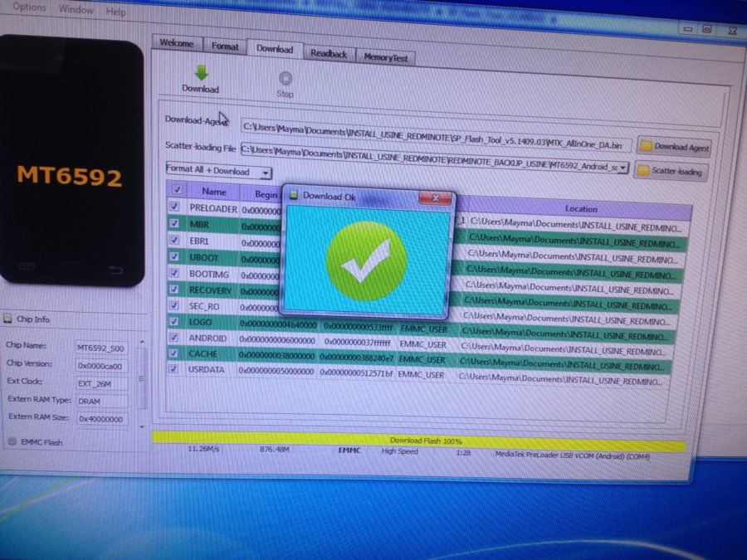Uncheck the MBR partition checkbox
The image size is (747, 560).
click(x=174, y=223)
